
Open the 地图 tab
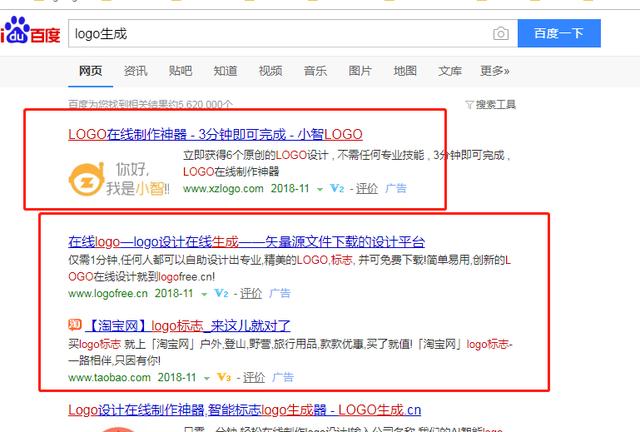tap(405, 71)
